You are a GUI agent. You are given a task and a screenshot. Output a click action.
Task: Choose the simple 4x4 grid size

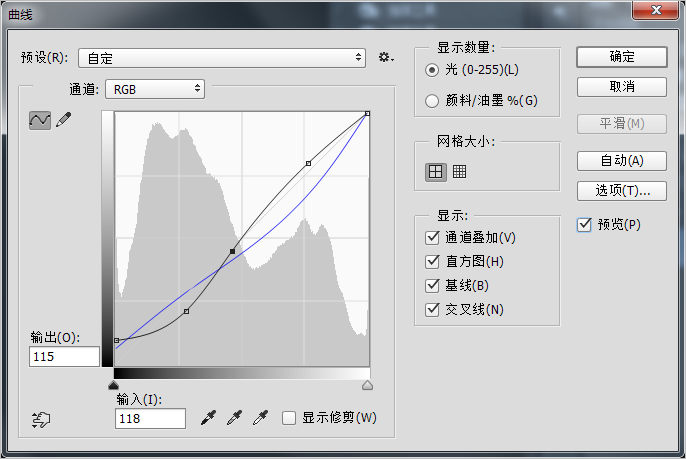pos(436,172)
